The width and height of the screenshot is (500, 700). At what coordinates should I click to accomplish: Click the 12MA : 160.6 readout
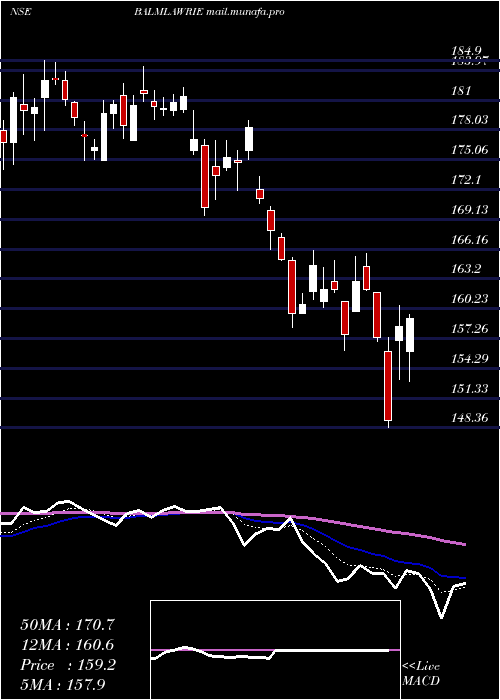(67, 645)
